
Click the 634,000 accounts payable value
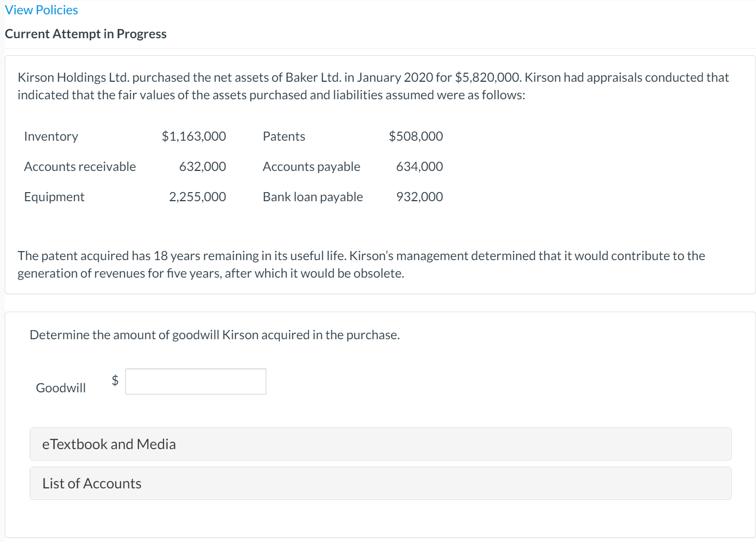pyautogui.click(x=419, y=167)
